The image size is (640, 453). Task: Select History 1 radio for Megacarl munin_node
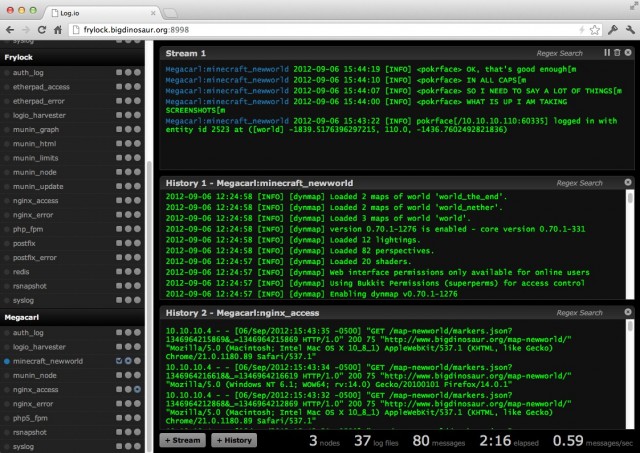click(128, 375)
